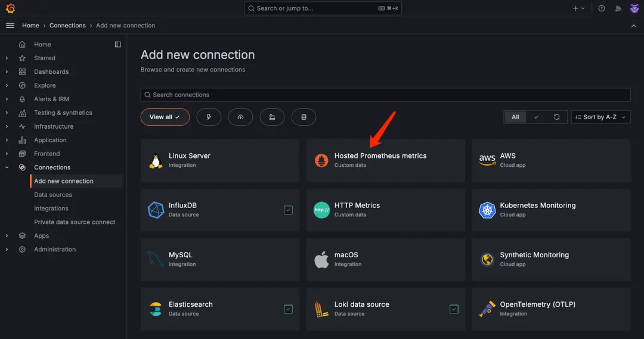Collapse the top bar chevron
The image size is (644, 339).
(x=633, y=26)
